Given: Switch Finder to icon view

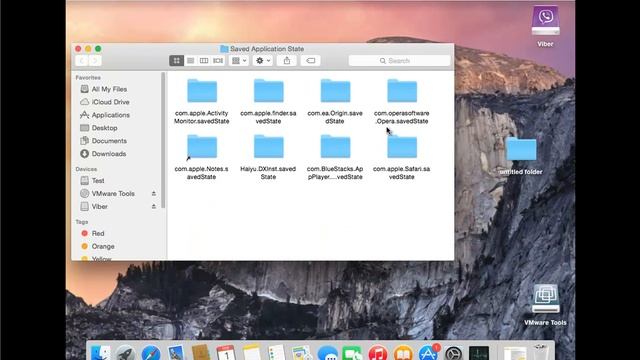Looking at the screenshot, I should (176, 61).
